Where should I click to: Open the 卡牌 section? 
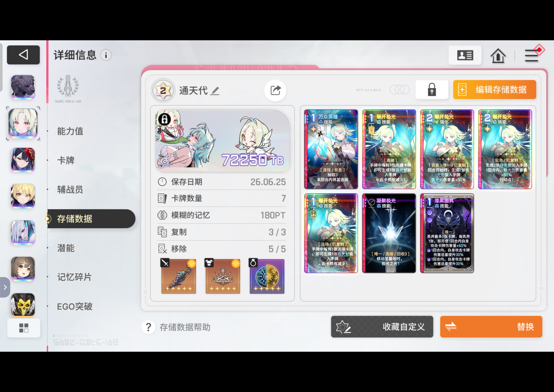pyautogui.click(x=66, y=161)
